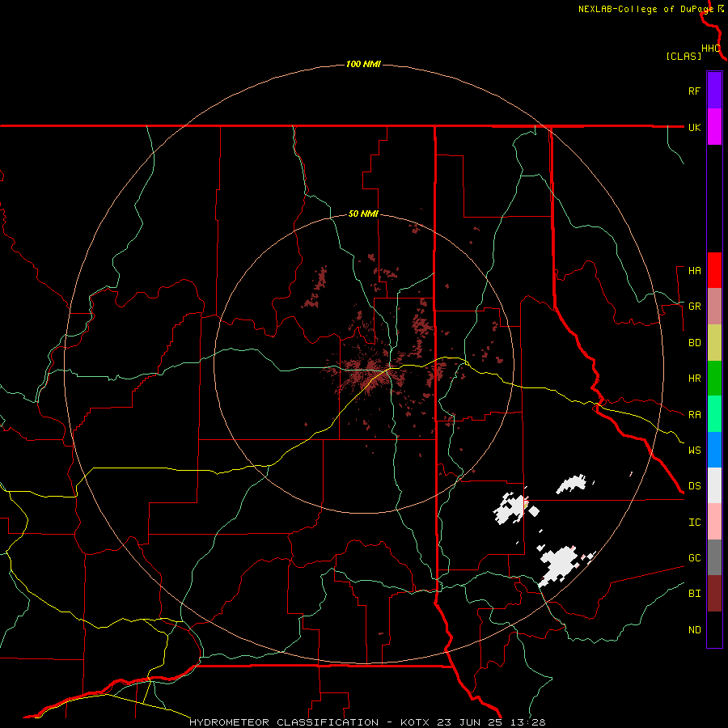This screenshot has height=728, width=728.
Task: Click the HHC product label
Action: pos(710,49)
